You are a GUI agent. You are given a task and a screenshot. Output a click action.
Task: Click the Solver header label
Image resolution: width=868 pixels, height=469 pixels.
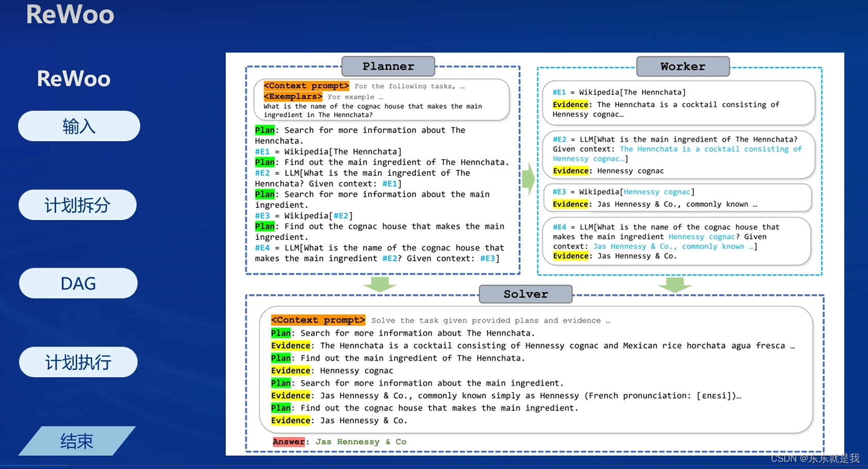click(526, 294)
